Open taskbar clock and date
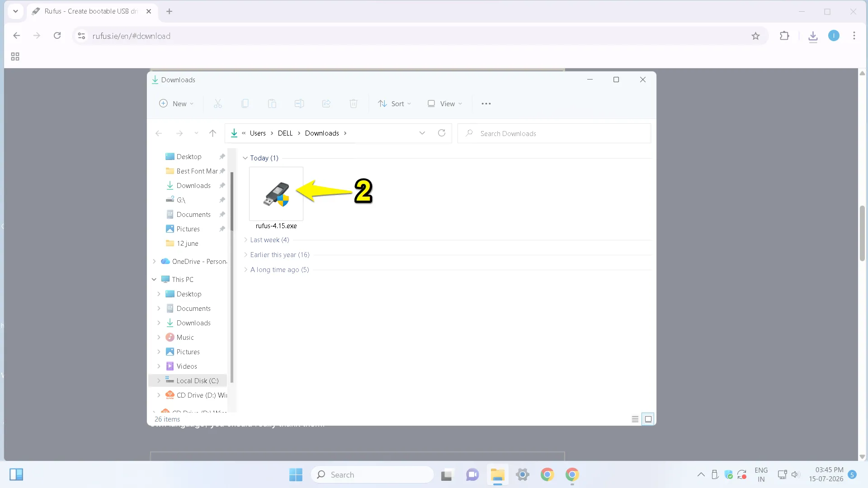This screenshot has height=488, width=868. (826, 474)
